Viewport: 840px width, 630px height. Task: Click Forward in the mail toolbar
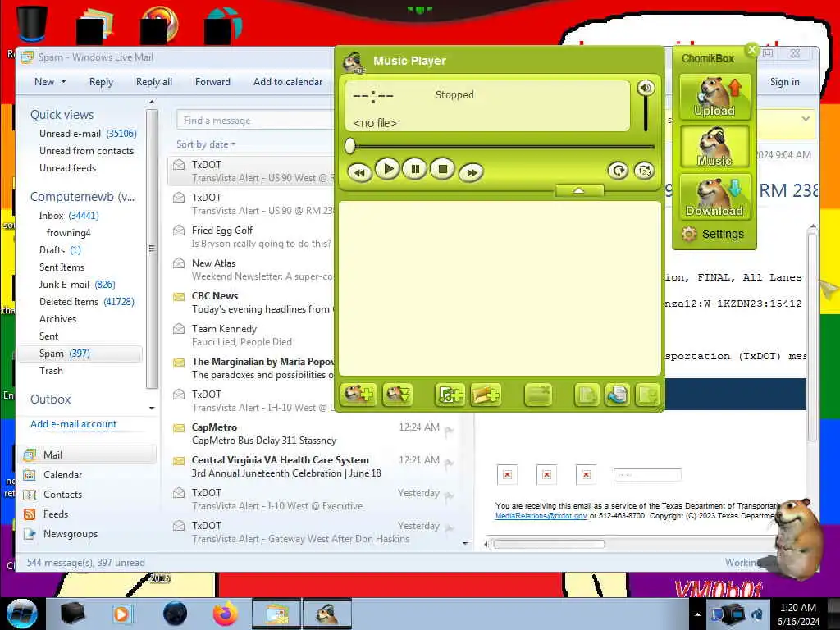(212, 82)
